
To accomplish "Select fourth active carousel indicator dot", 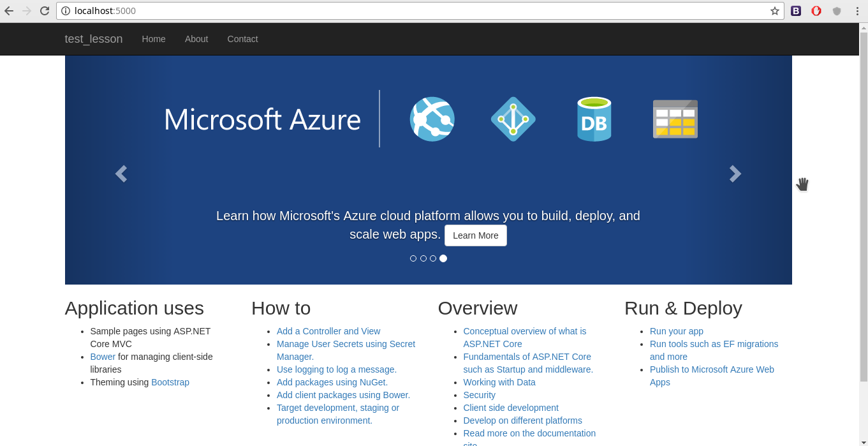I will (443, 258).
